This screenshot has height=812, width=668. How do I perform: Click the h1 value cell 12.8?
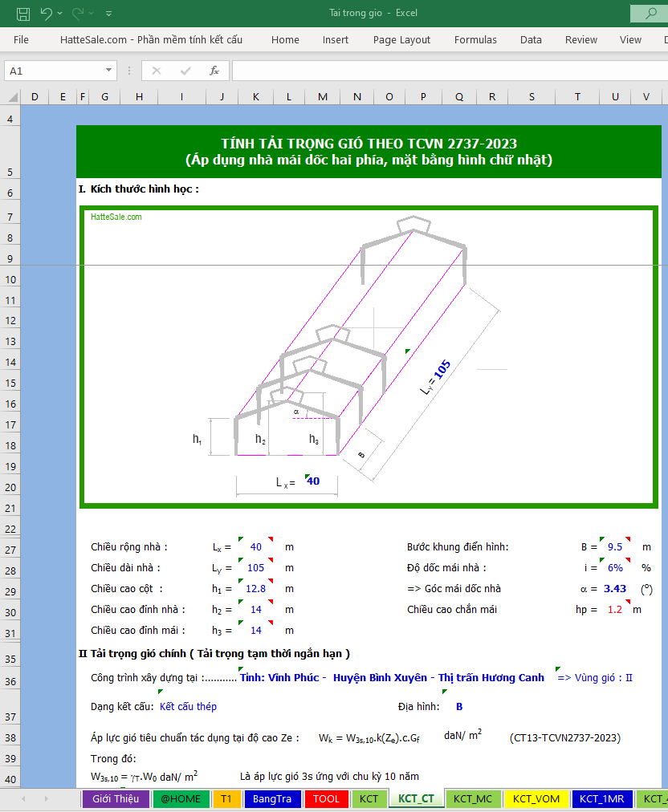pyautogui.click(x=256, y=589)
